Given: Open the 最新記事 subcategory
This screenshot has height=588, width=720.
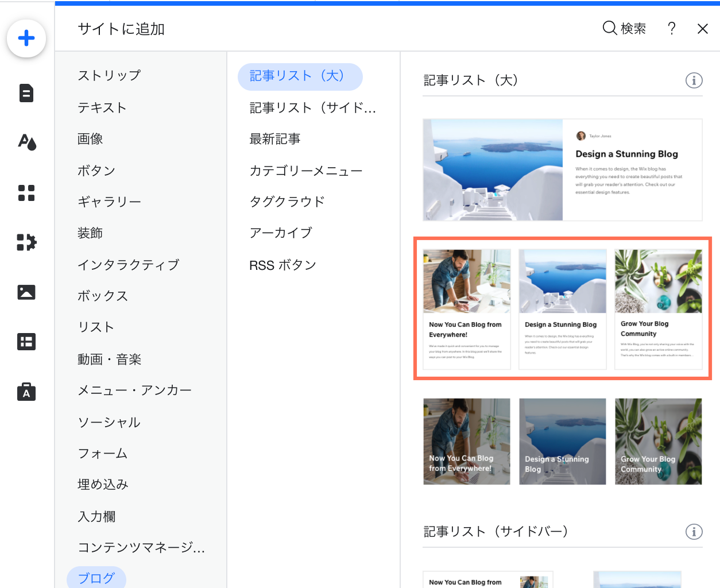Looking at the screenshot, I should [275, 139].
